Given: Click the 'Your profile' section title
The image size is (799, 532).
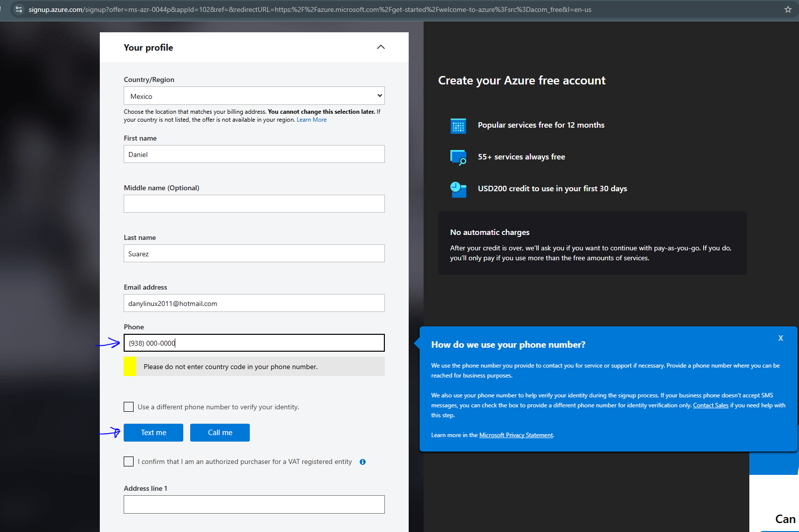Looking at the screenshot, I should 148,48.
